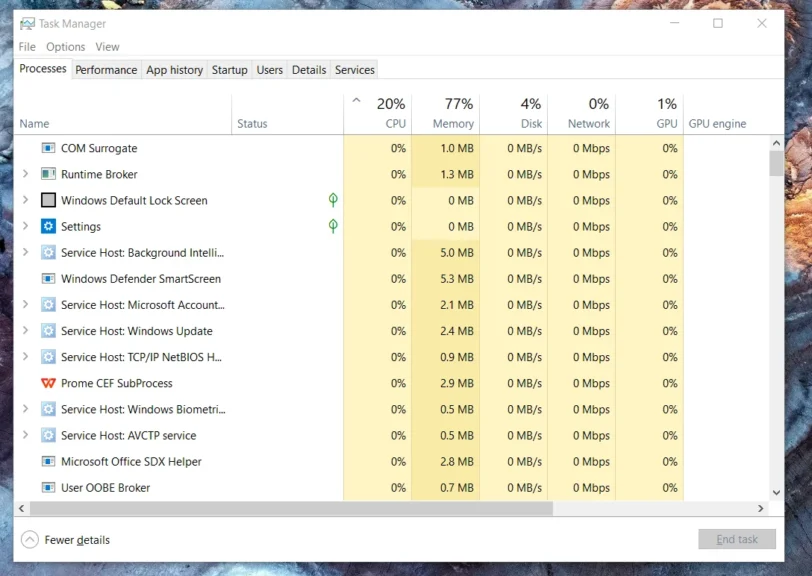Sort processes by Memory column header
Image resolution: width=812 pixels, height=576 pixels.
pyautogui.click(x=445, y=114)
